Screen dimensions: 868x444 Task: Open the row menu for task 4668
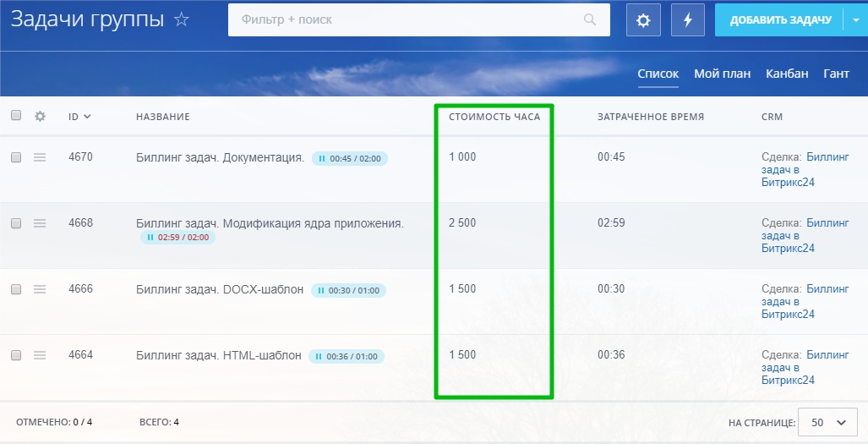[x=40, y=223]
